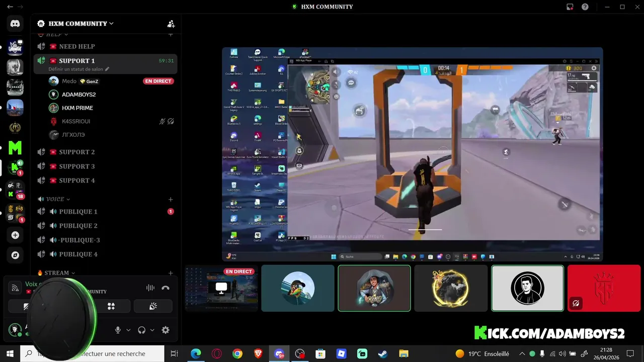Image resolution: width=644 pixels, height=362 pixels.
Task: Join SUPPORT 2 voice channel
Action: click(105, 152)
